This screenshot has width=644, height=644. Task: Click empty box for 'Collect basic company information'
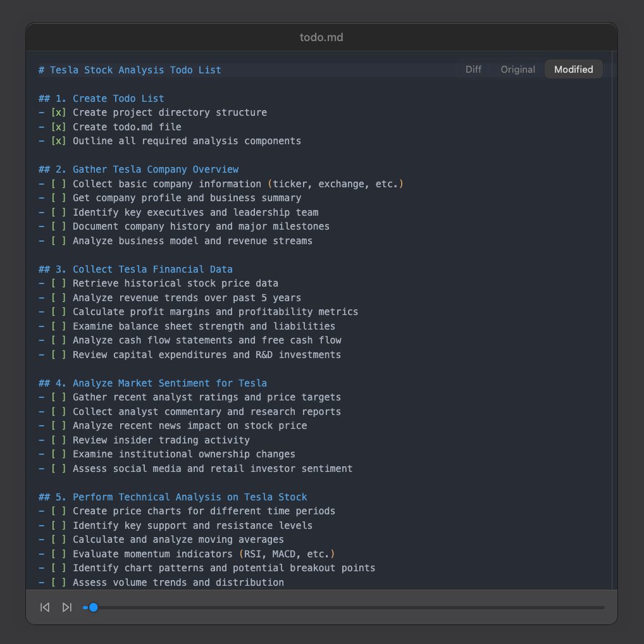tap(58, 184)
